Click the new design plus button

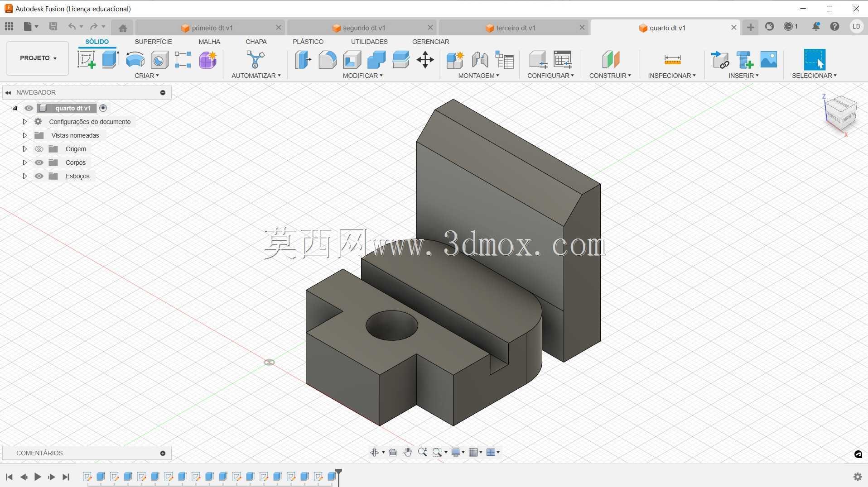(751, 27)
